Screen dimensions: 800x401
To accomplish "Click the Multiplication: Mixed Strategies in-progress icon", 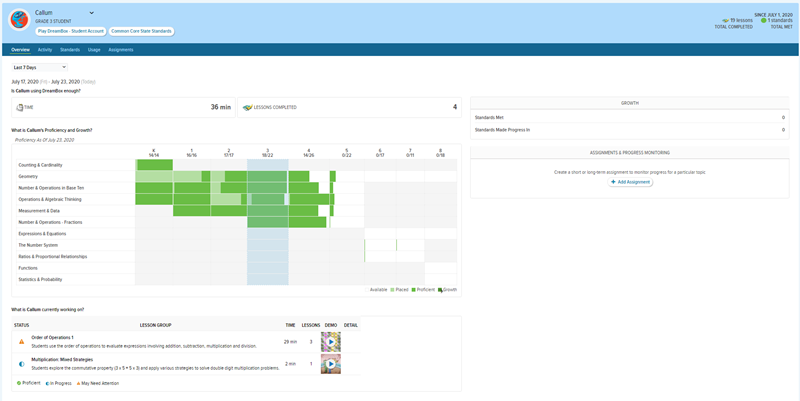I will (x=21, y=364).
